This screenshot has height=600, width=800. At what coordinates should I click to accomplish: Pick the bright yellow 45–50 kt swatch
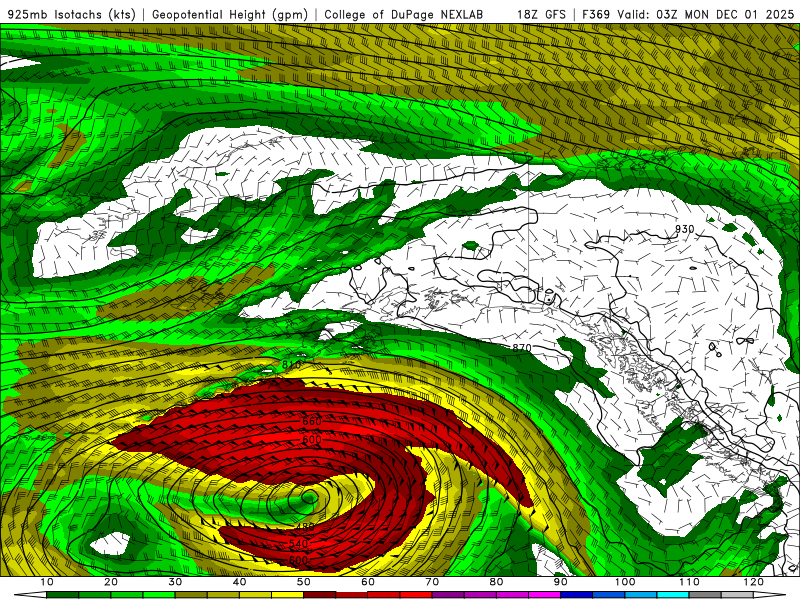287,595
